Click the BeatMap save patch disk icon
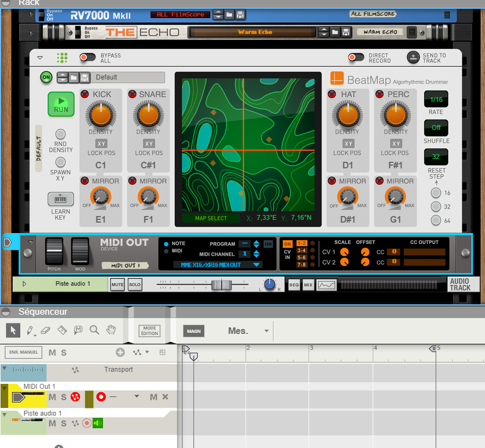Viewport: 485px width, 448px height. 84,77
